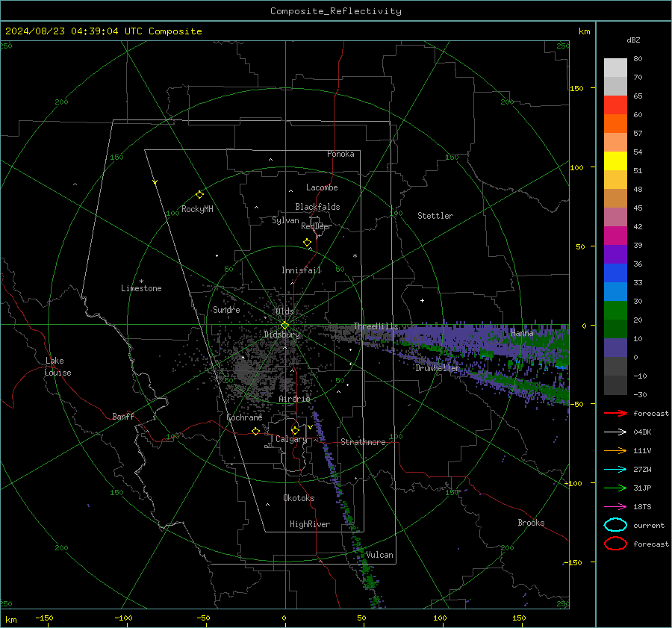The width and height of the screenshot is (672, 628).
Task: Click the Vulcan town label
Action: click(379, 555)
